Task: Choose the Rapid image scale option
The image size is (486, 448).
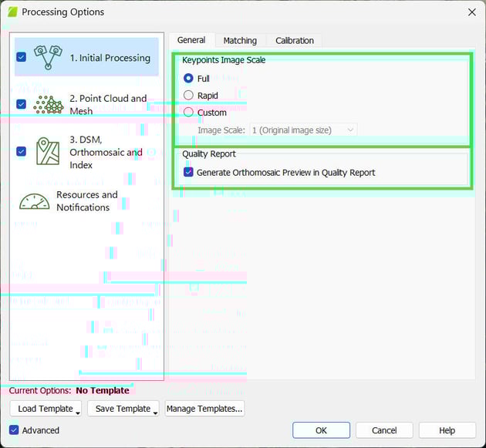Action: [x=188, y=96]
